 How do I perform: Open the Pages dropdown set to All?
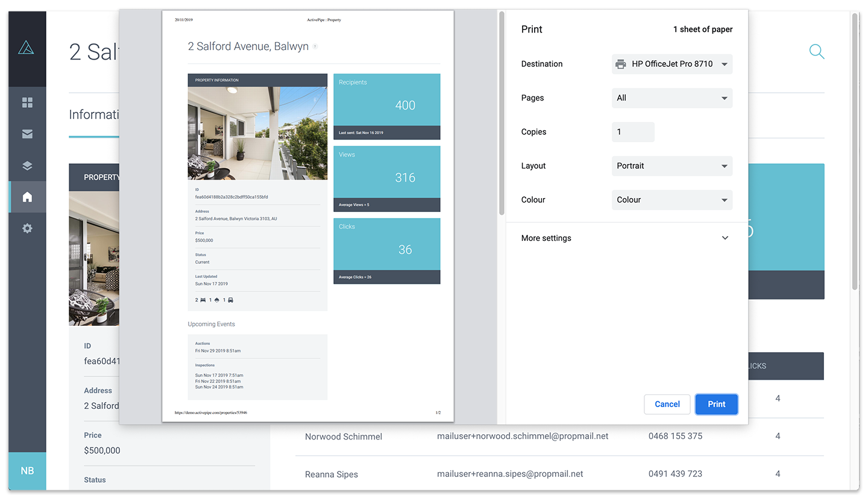(672, 98)
